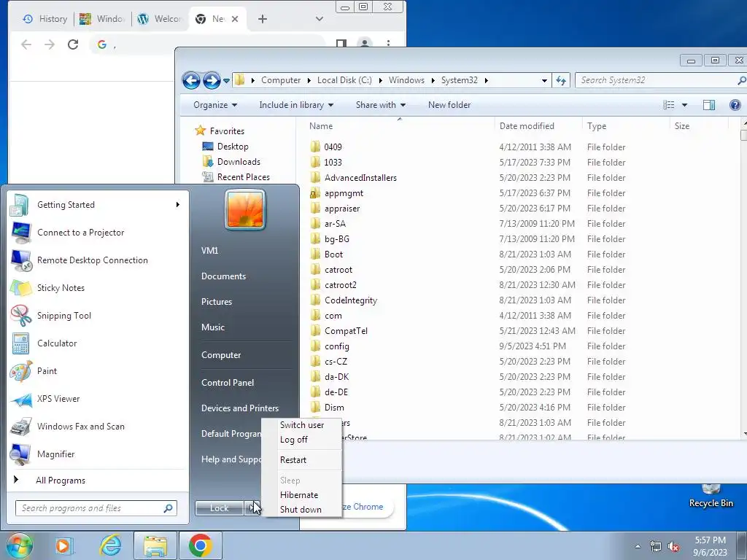Expand the Include in library dropdown
Viewport: 747px width, 560px height.
[x=296, y=105]
